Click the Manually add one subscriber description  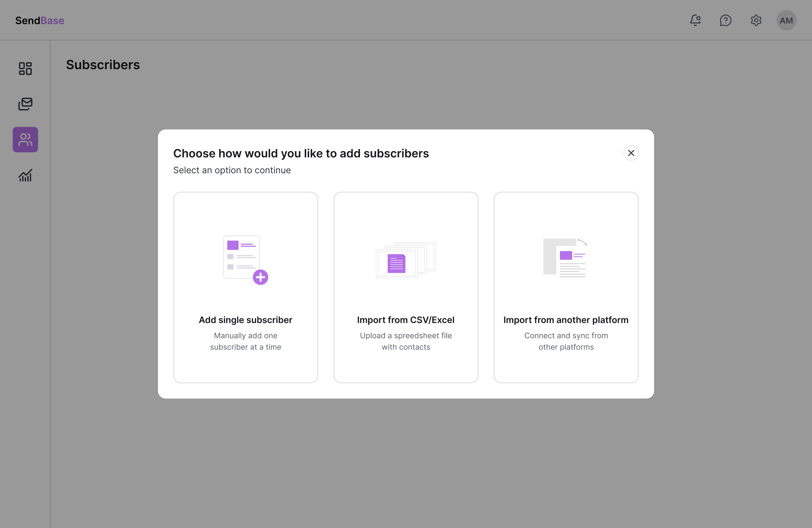point(245,341)
